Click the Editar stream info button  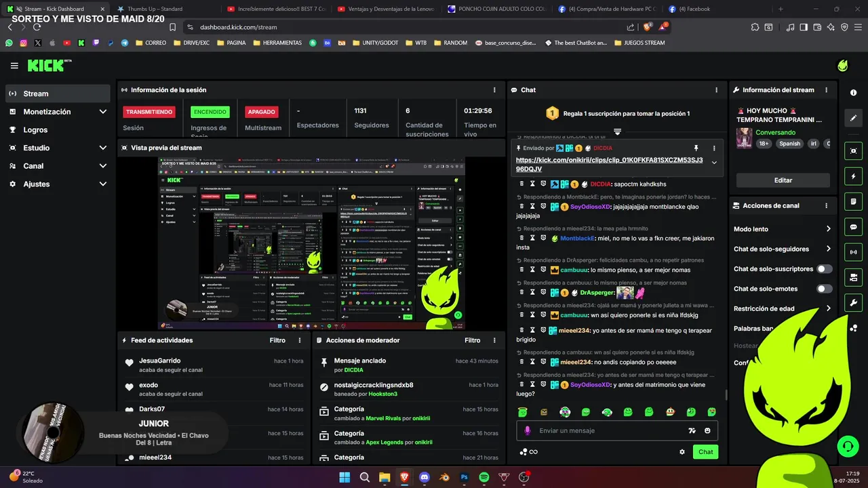pyautogui.click(x=783, y=180)
